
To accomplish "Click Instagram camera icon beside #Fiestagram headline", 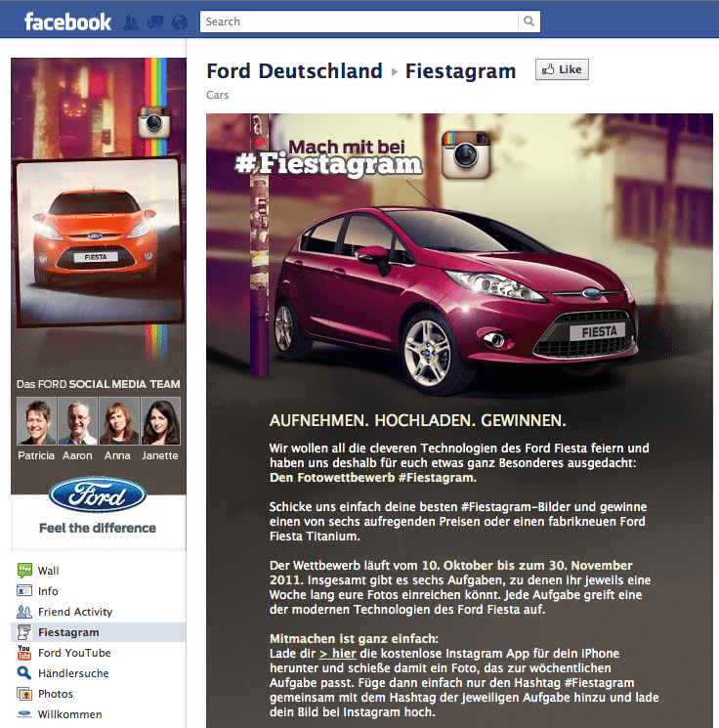I will (466, 154).
